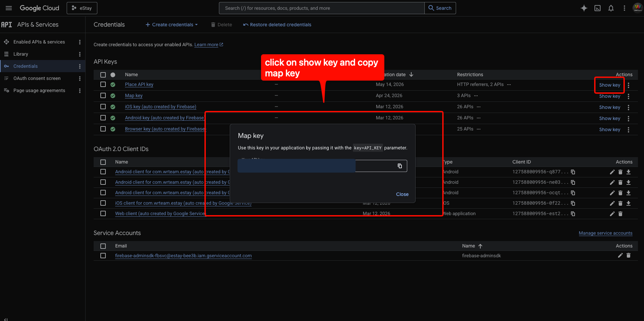
Task: Open Page usage agreements
Action: coord(39,90)
